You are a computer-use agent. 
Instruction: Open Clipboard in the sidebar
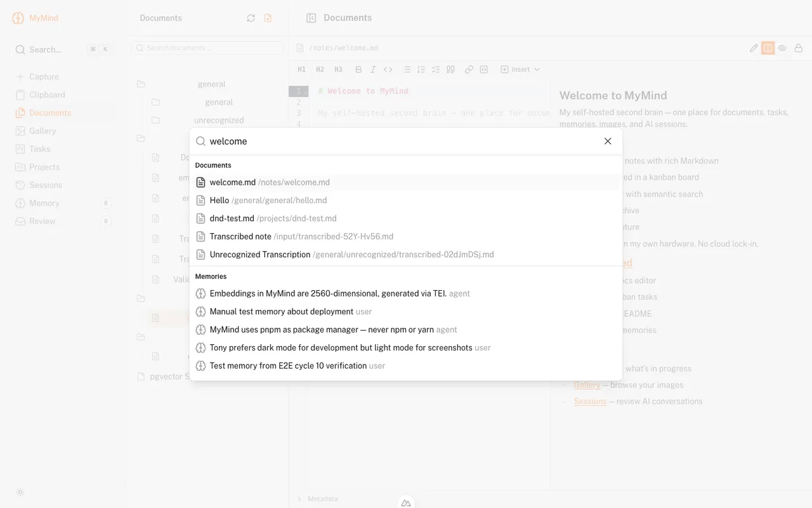(40, 95)
